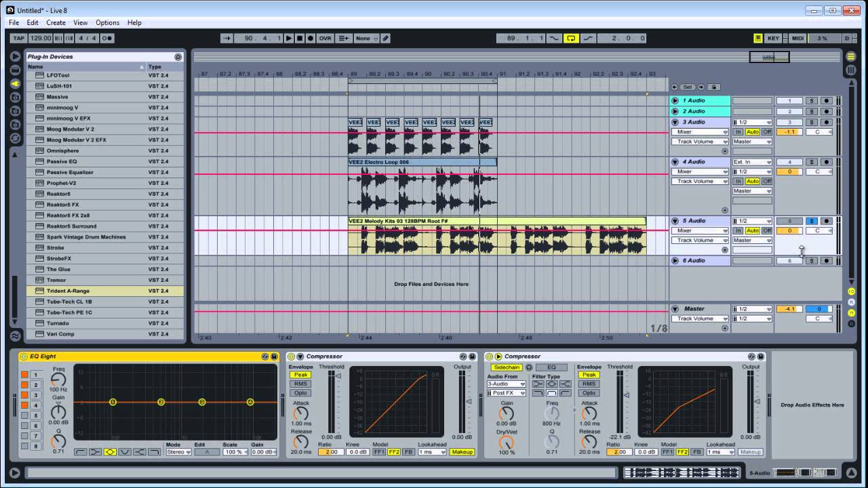Viewport: 868px width, 488px height.
Task: Open track 4 Ext. In input dropdown
Action: coord(752,162)
